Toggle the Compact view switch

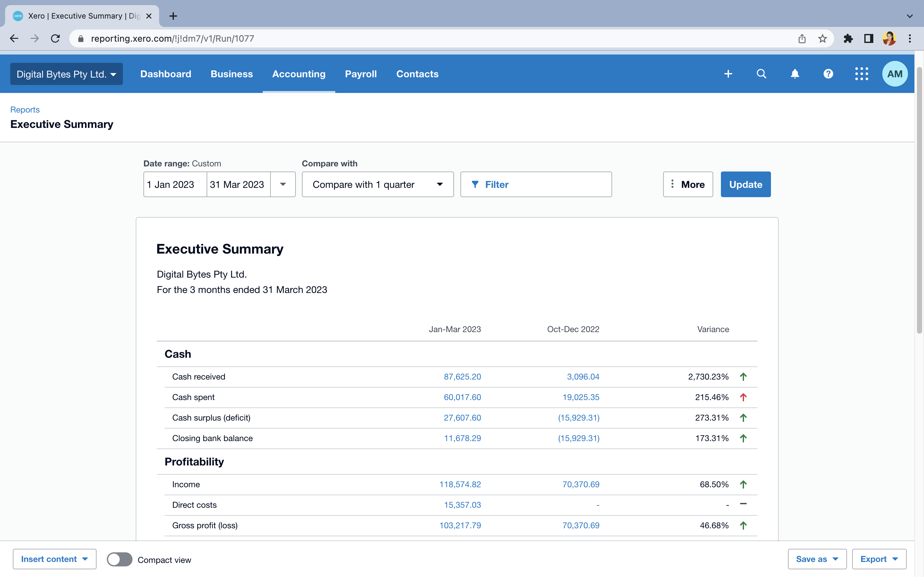(119, 559)
